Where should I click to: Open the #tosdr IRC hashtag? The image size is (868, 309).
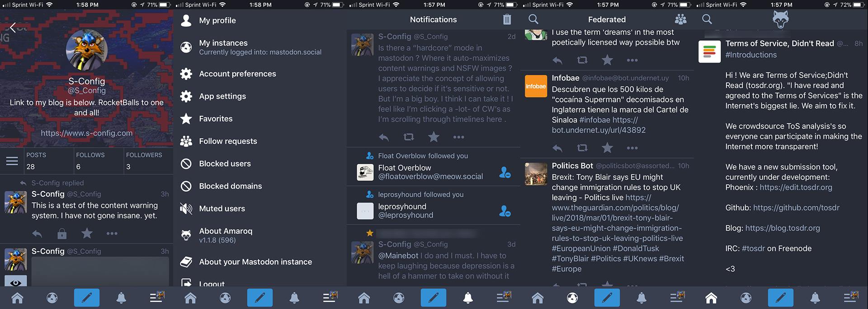(x=753, y=248)
